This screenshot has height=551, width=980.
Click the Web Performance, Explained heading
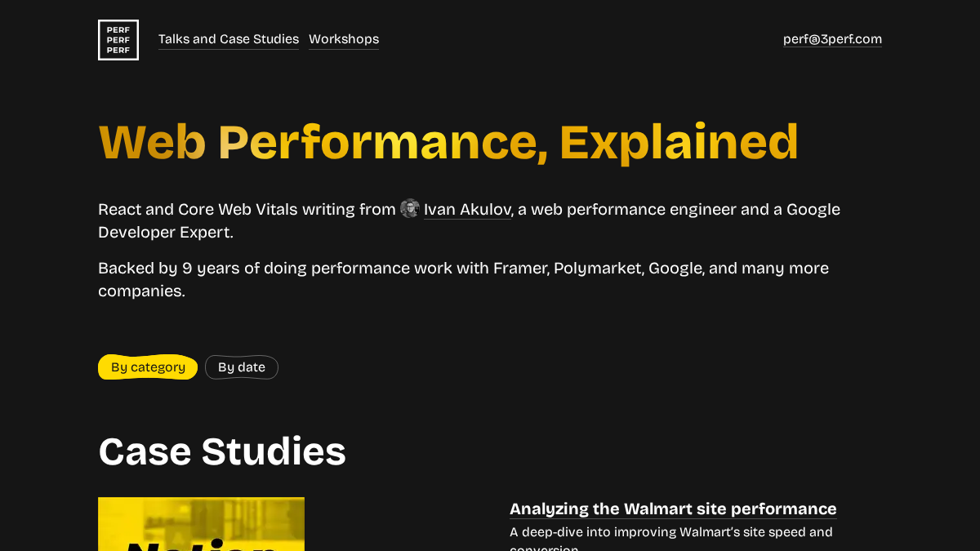point(448,142)
